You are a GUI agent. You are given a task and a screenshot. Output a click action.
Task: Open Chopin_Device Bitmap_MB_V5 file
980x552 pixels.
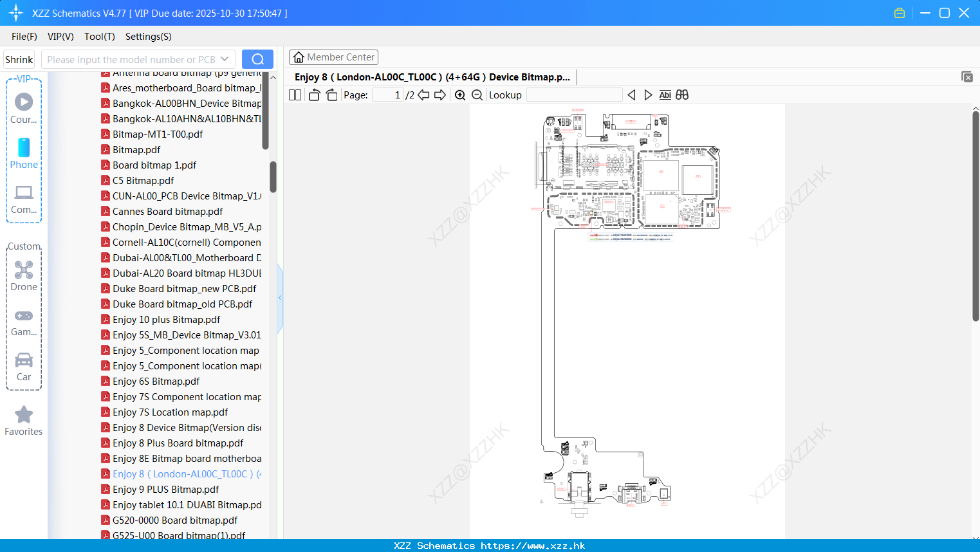181,227
